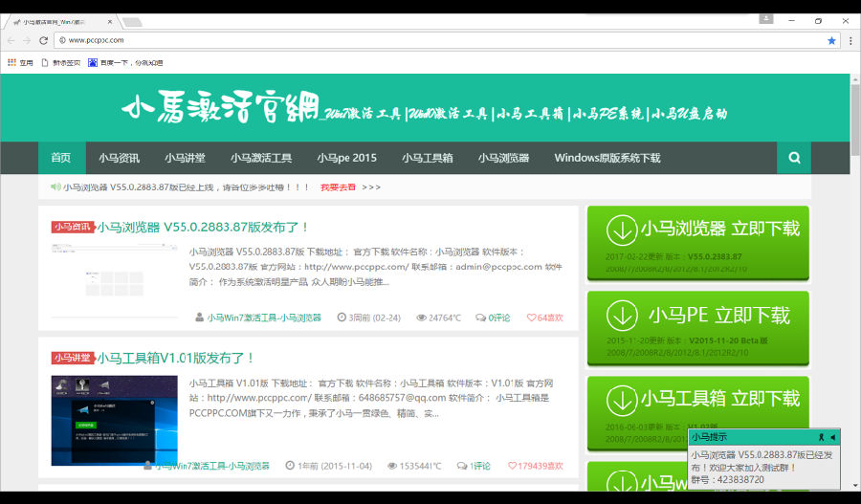Pin the 小马提示 popup
The image size is (861, 504).
point(822,437)
